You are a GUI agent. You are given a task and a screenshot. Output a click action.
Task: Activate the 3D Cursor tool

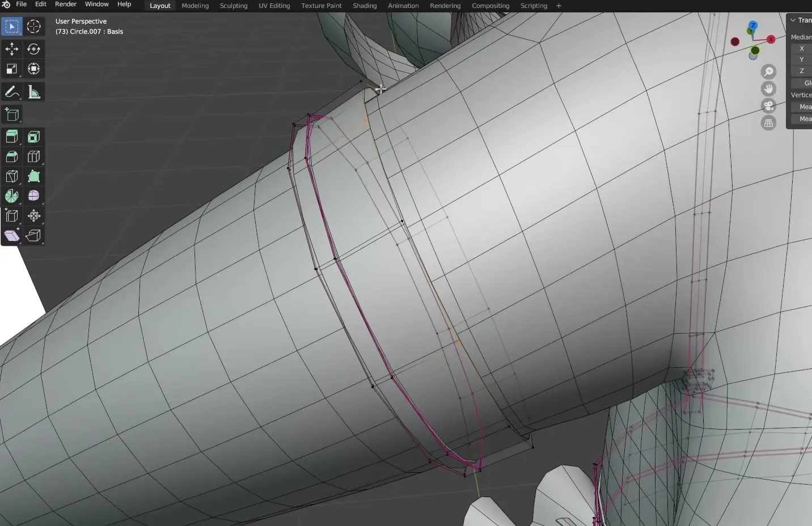33,27
